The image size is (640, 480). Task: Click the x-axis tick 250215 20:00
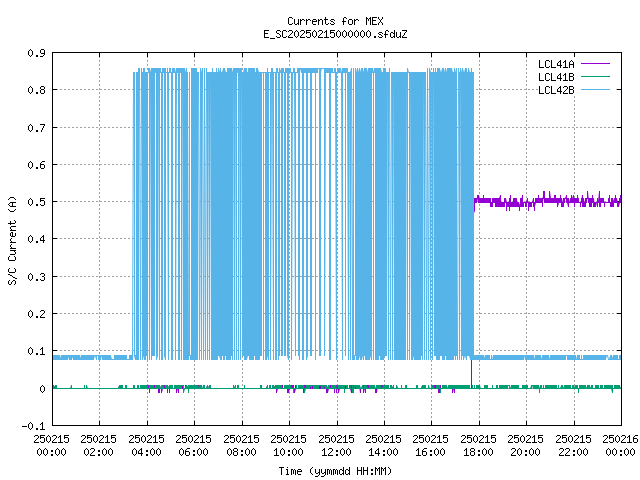(x=526, y=446)
